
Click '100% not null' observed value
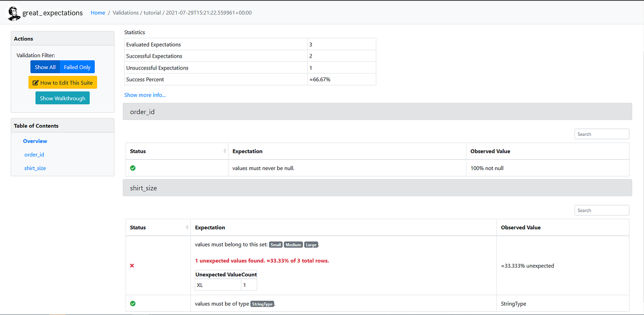487,168
